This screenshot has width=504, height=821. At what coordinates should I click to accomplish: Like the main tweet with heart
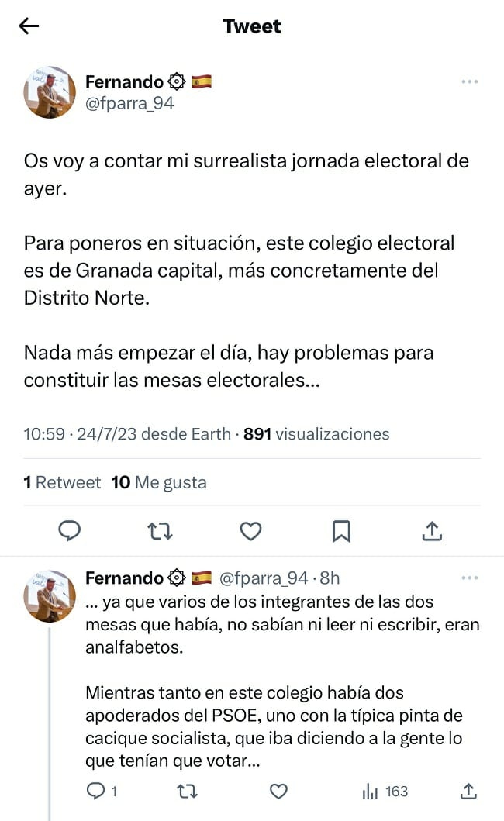[x=250, y=530]
